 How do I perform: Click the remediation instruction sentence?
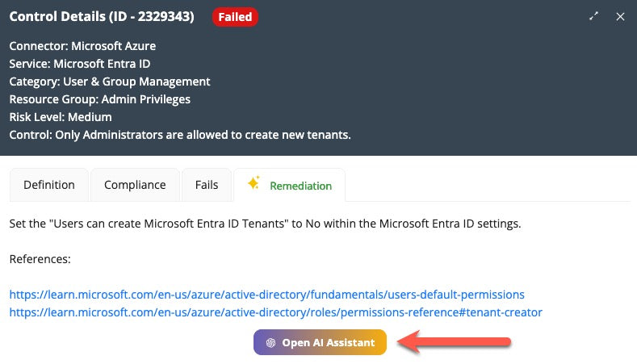(x=265, y=224)
